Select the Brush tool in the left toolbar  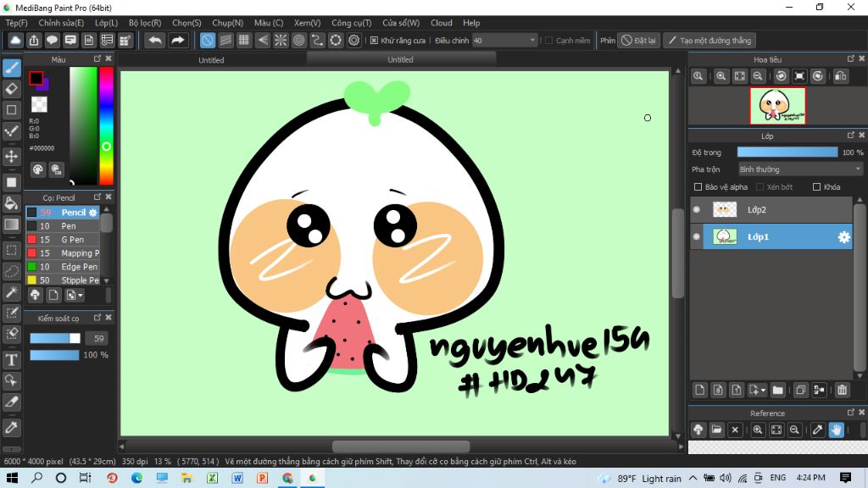pyautogui.click(x=12, y=68)
